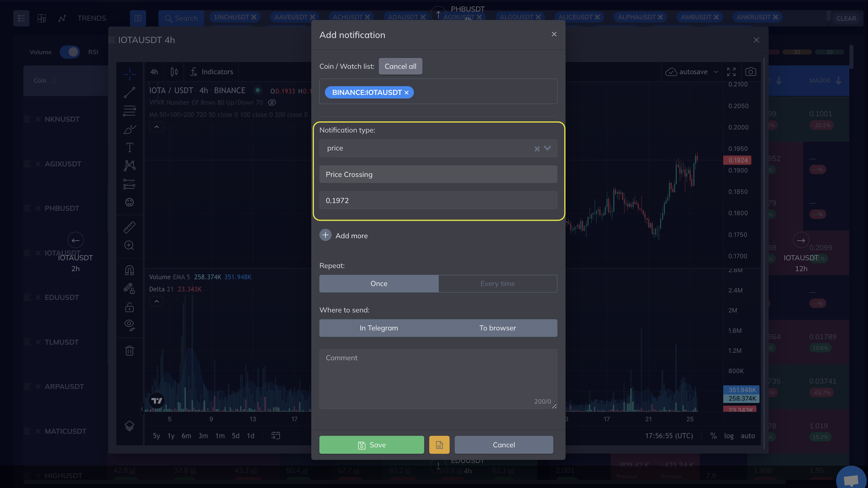Click the trash remove drawings icon

click(x=129, y=350)
